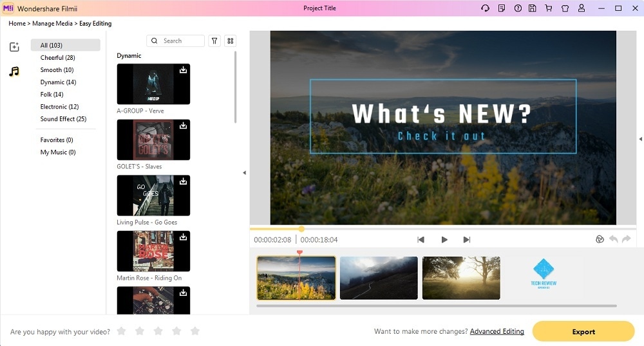
Task: Go to Home breadcrumb
Action: [17, 23]
